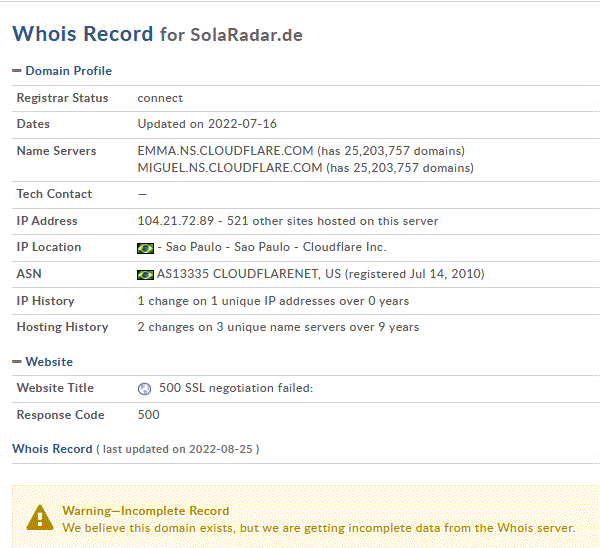Click the Whois Record heading for SolaRadar.de
The height and width of the screenshot is (548, 600).
point(157,34)
